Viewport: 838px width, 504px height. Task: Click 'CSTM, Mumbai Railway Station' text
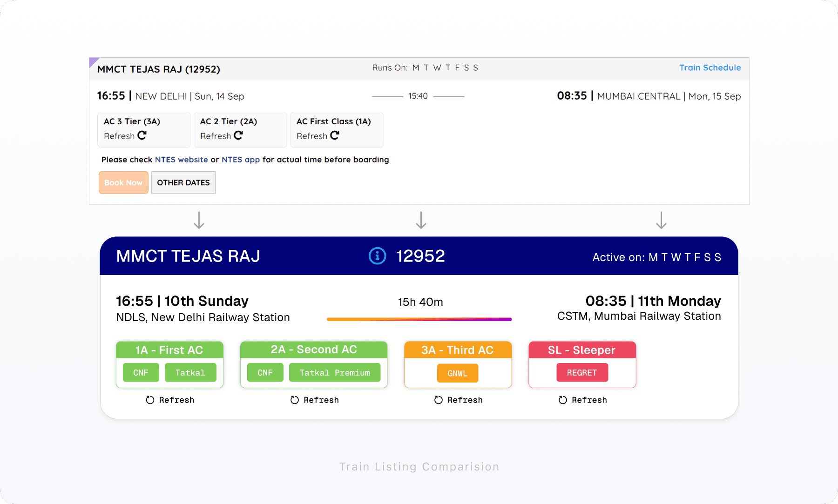click(639, 316)
